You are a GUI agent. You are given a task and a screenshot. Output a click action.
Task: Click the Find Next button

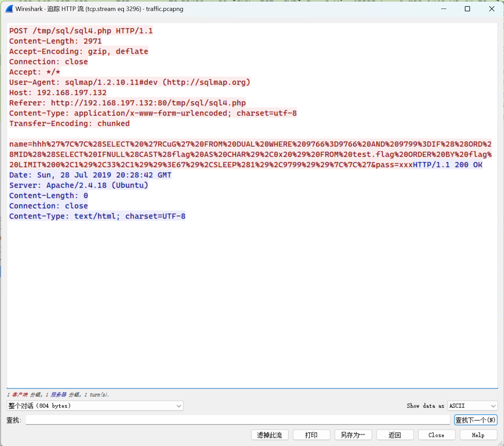tap(475, 420)
